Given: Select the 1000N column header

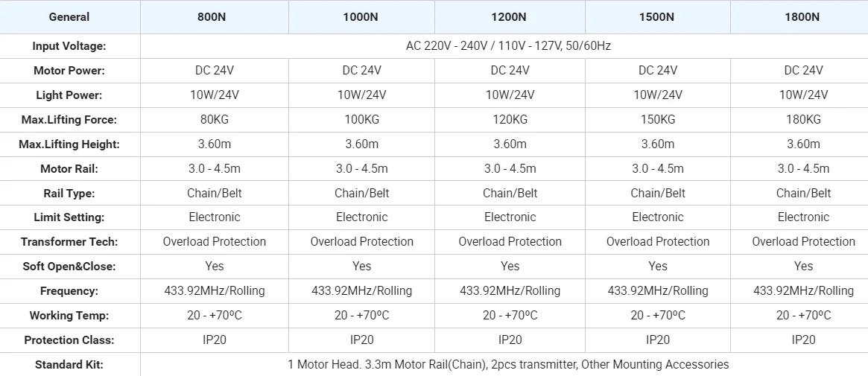Looking at the screenshot, I should [361, 17].
